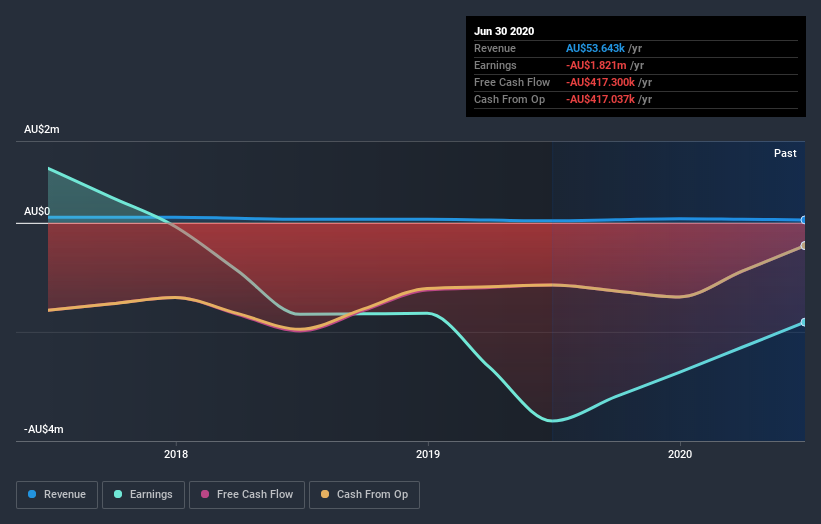Viewport: 821px width, 524px height.
Task: Click the Earnings row label in tooltip
Action: point(495,65)
